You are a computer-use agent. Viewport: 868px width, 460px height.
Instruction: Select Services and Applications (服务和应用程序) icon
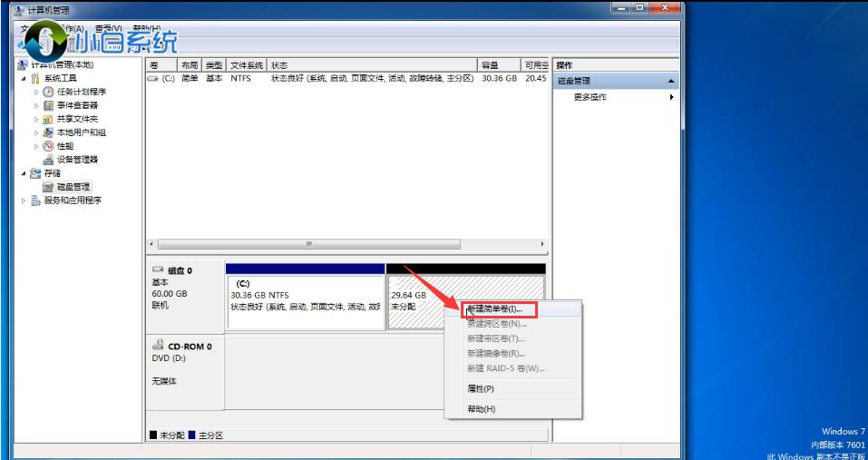[35, 201]
